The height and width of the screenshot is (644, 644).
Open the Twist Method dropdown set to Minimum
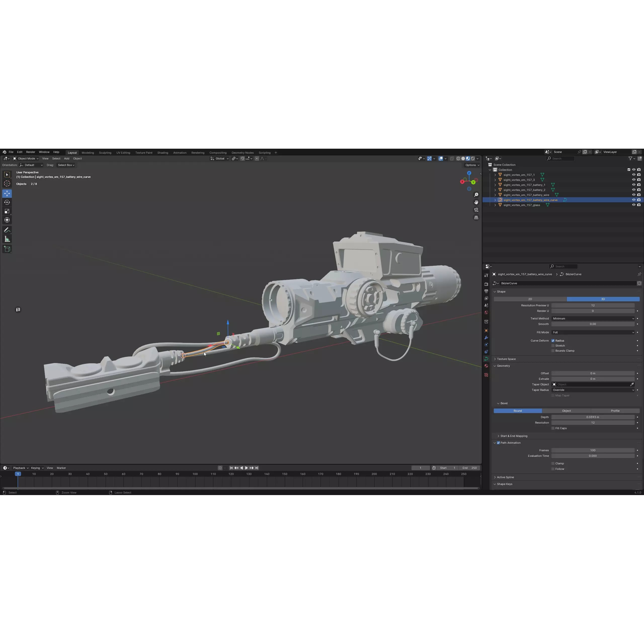593,318
